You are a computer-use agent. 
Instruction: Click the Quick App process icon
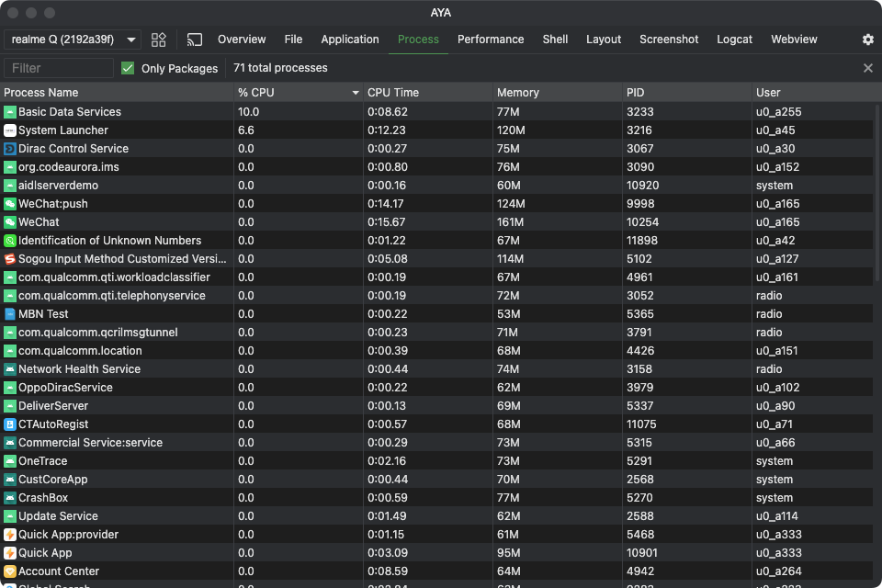pos(9,553)
